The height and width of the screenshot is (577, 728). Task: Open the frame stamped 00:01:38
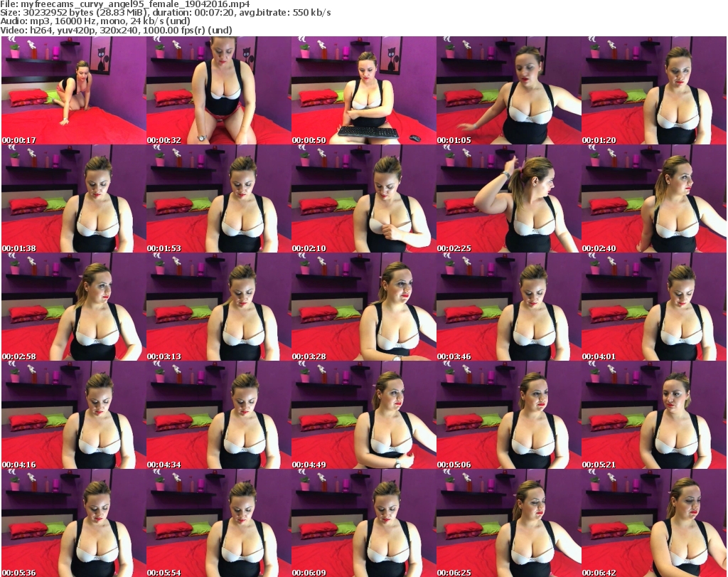tap(74, 198)
